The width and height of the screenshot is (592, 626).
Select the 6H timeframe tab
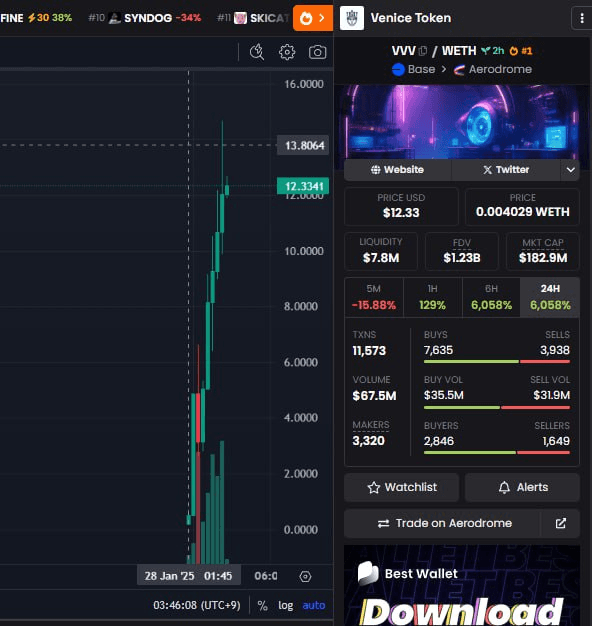point(491,297)
